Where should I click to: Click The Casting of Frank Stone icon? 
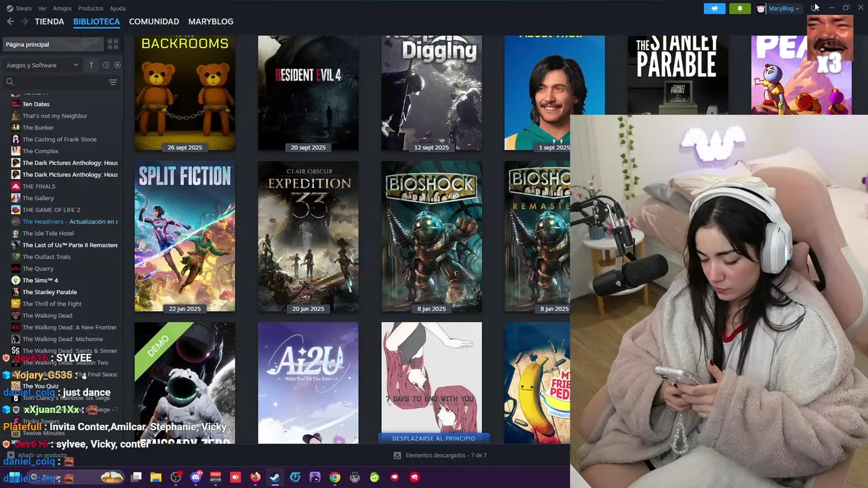point(16,139)
